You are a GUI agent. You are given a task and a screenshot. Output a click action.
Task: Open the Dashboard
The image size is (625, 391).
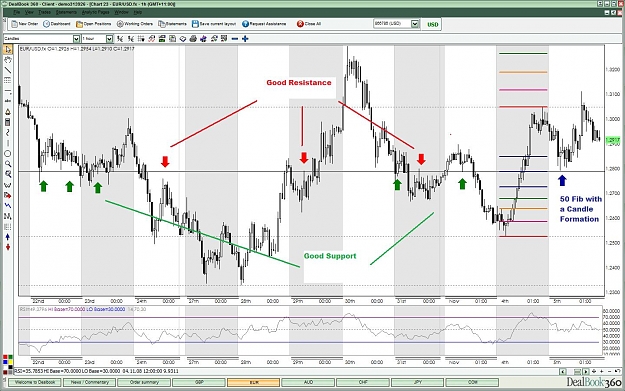click(57, 24)
